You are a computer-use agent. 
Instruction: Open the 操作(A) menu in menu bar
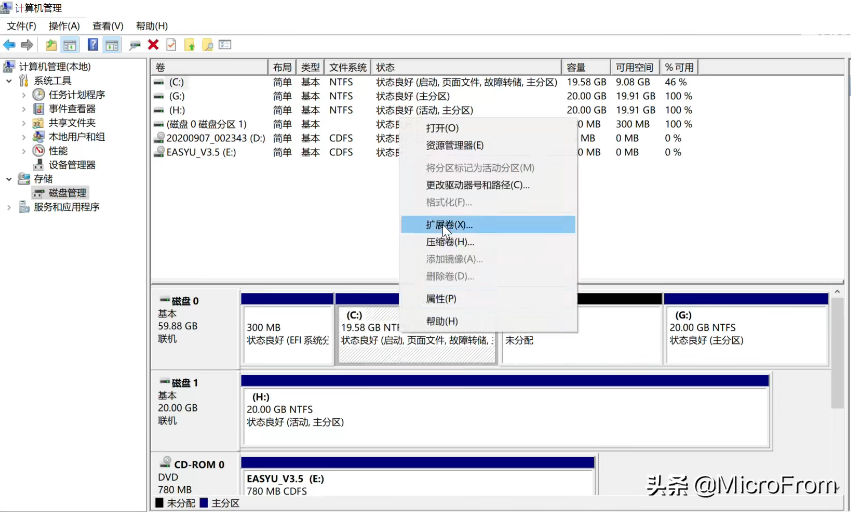point(64,26)
